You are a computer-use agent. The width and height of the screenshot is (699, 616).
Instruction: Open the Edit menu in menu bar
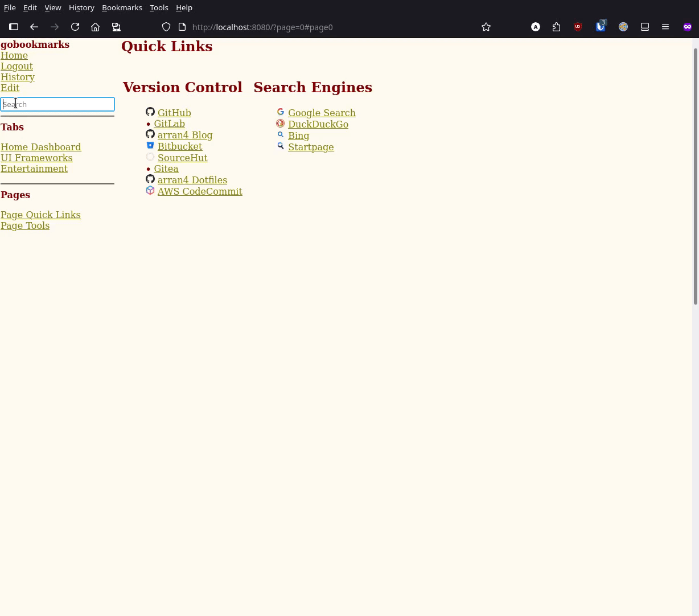30,7
